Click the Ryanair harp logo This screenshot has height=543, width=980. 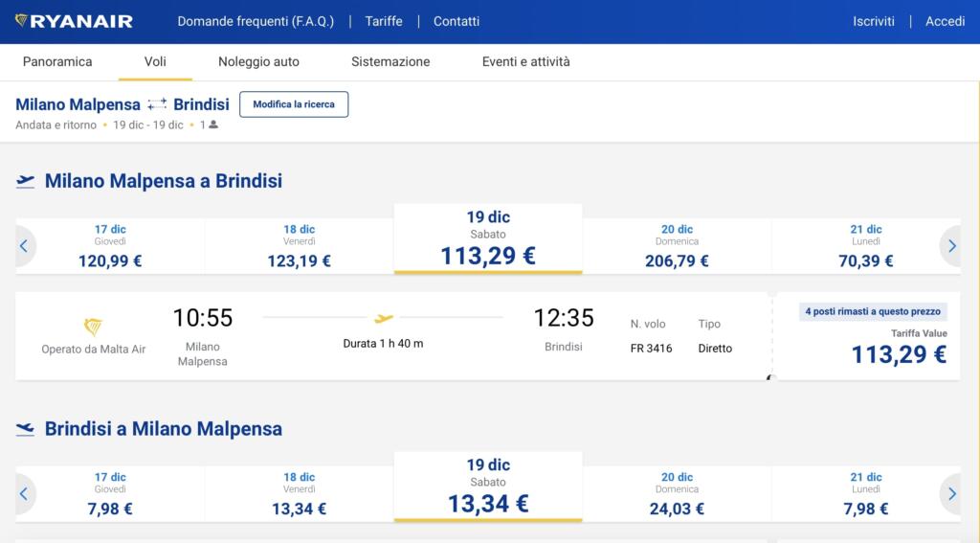pos(23,21)
